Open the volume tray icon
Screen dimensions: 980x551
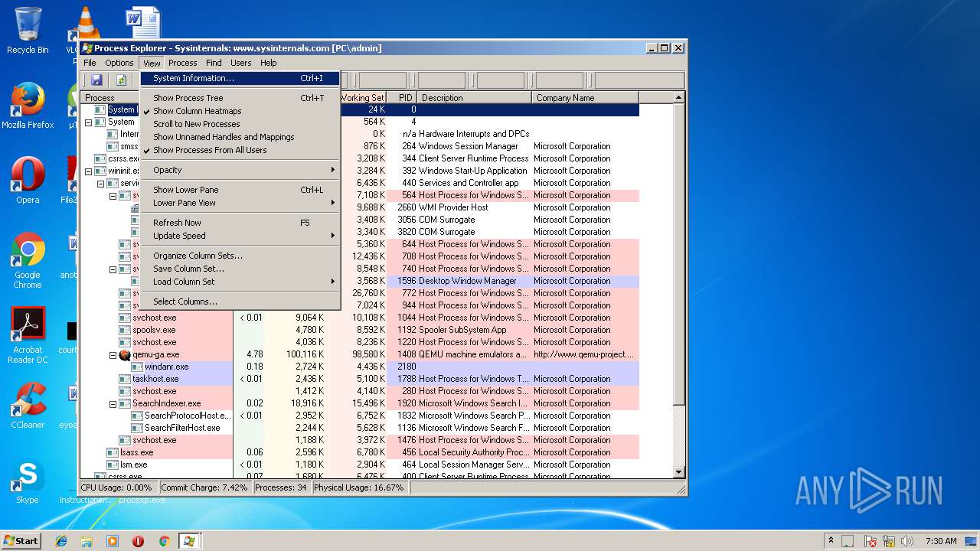point(908,541)
